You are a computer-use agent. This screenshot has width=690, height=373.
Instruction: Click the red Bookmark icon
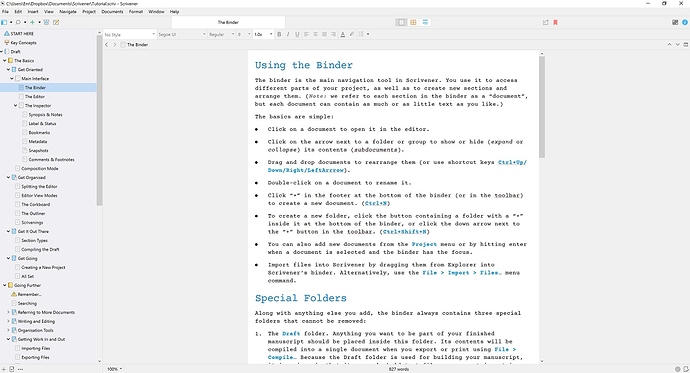click(555, 22)
